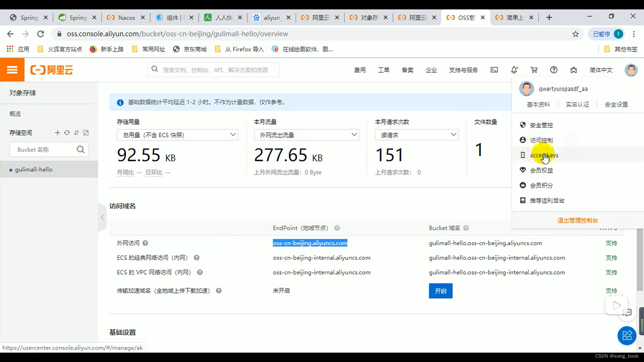Open the 简体中文 language selector
644x362 pixels.
(x=601, y=70)
